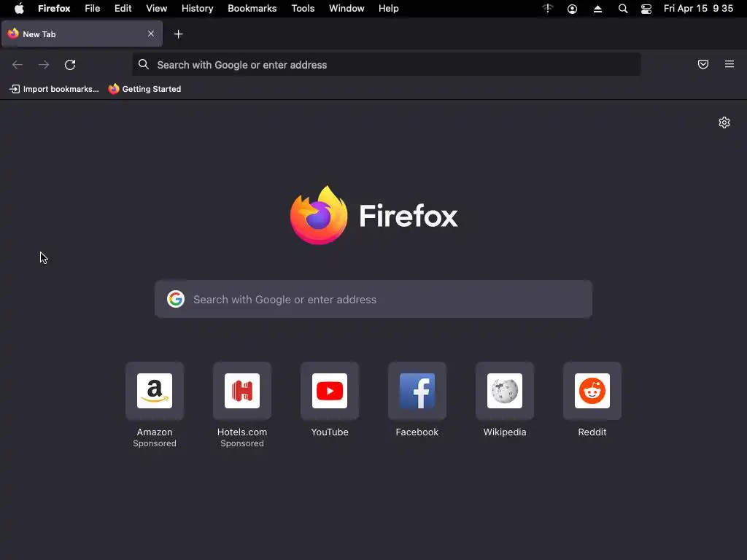Click the forward navigation arrow

44,65
